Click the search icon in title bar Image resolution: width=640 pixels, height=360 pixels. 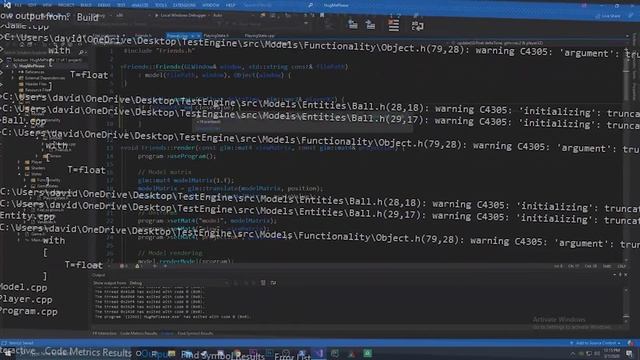(x=310, y=5)
